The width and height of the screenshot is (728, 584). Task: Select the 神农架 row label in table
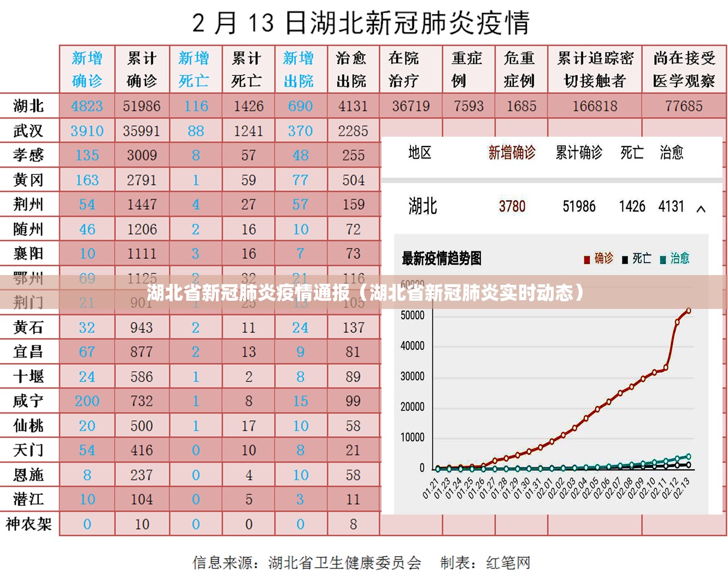coord(28,524)
